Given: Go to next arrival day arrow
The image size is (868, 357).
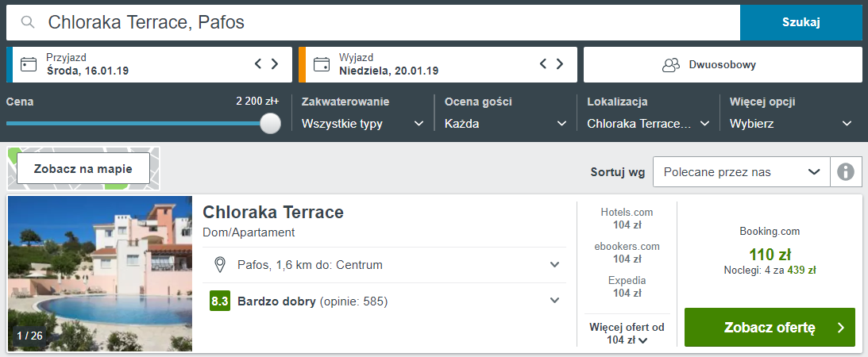Looking at the screenshot, I should point(275,63).
